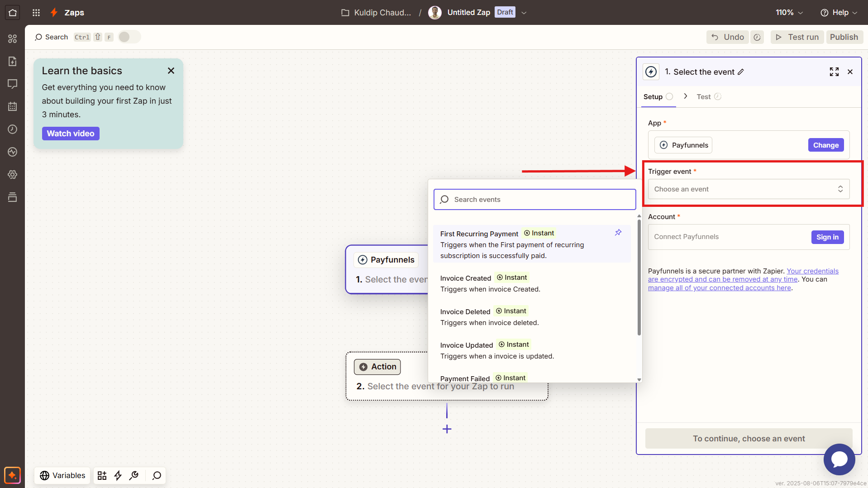Click the user avatar photo
Viewport: 868px width, 488px height.
(434, 12)
